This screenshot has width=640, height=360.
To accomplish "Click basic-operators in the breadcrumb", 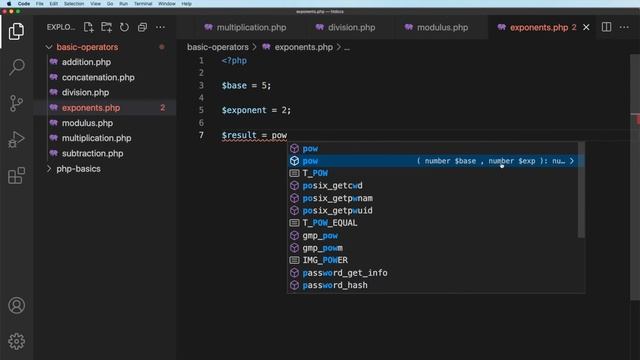I will (218, 47).
